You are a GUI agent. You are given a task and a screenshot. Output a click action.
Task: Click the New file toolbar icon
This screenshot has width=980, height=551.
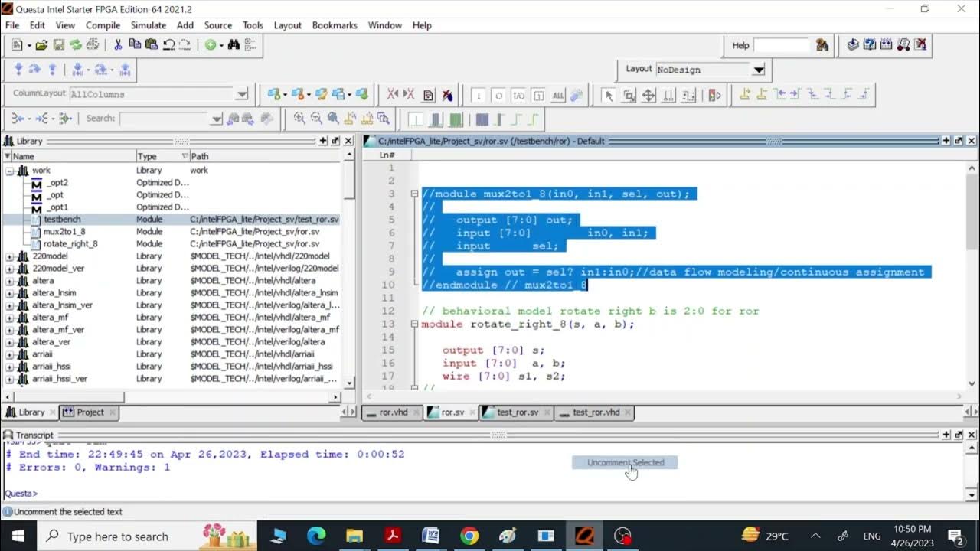click(x=18, y=45)
